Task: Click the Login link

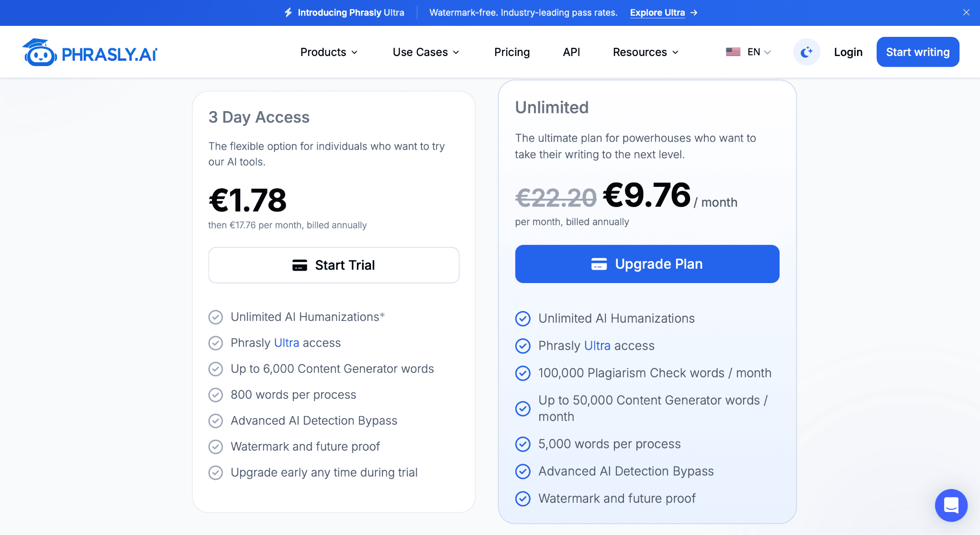Action: (848, 52)
